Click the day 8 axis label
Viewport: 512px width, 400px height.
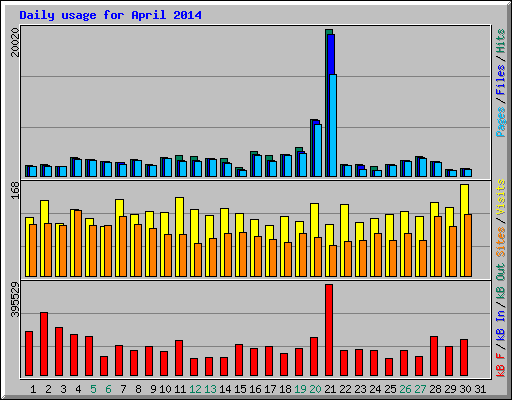pos(138,389)
